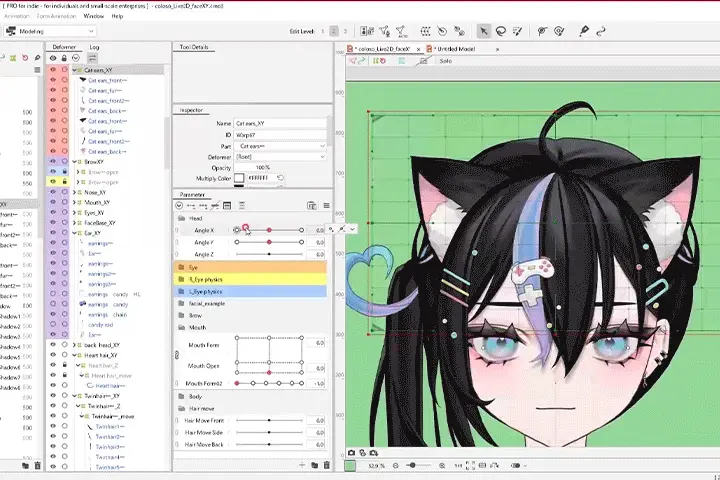Expand the FaceBase_XY tree node
Image resolution: width=720 pixels, height=480 pixels.
tap(74, 223)
